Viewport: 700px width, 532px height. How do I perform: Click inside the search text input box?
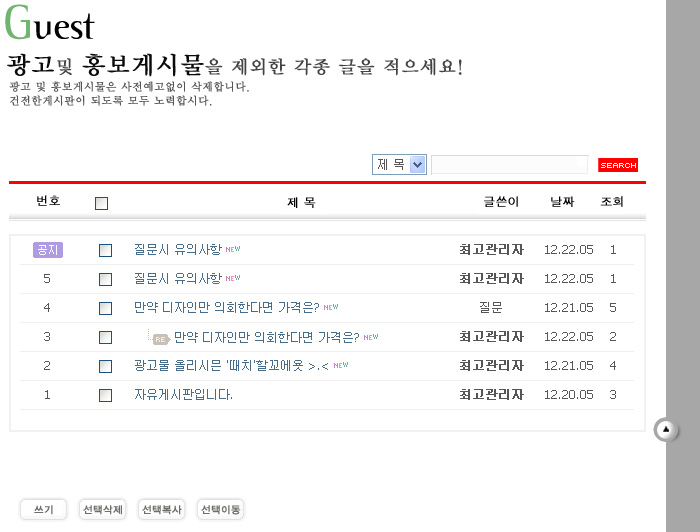(x=509, y=164)
